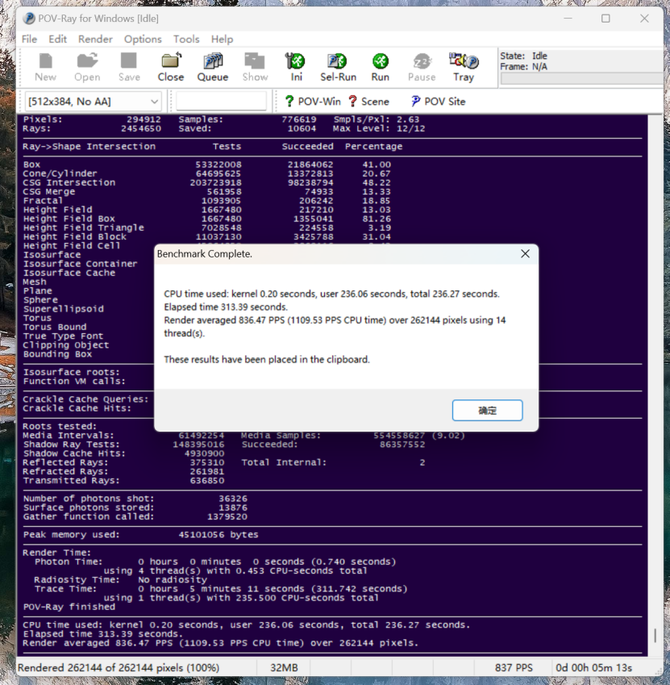Click the Close file toolbar icon
The image size is (670, 685).
171,67
